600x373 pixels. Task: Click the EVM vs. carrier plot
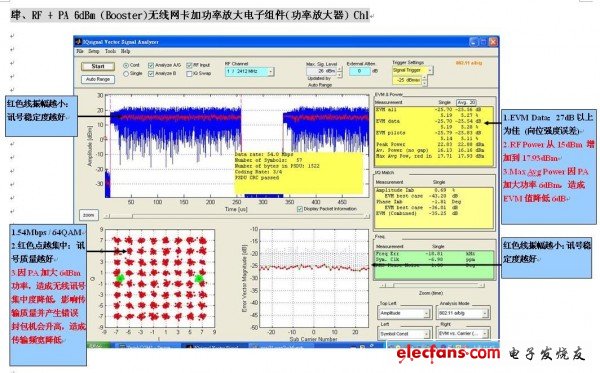tap(315, 279)
